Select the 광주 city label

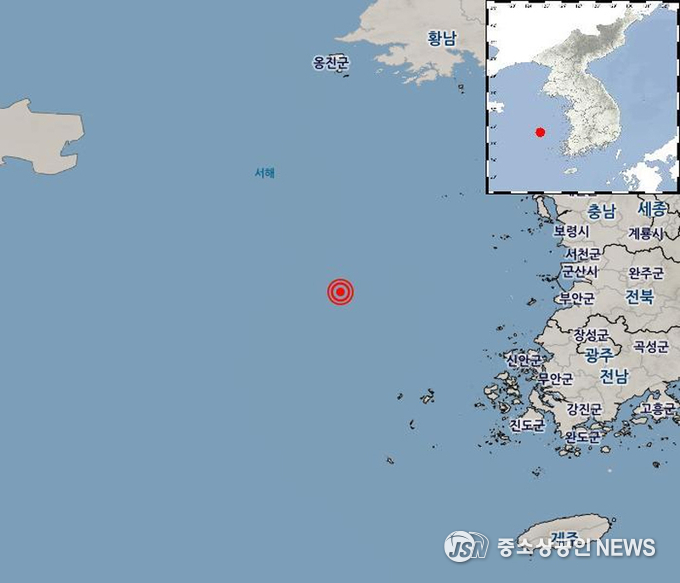click(x=599, y=355)
